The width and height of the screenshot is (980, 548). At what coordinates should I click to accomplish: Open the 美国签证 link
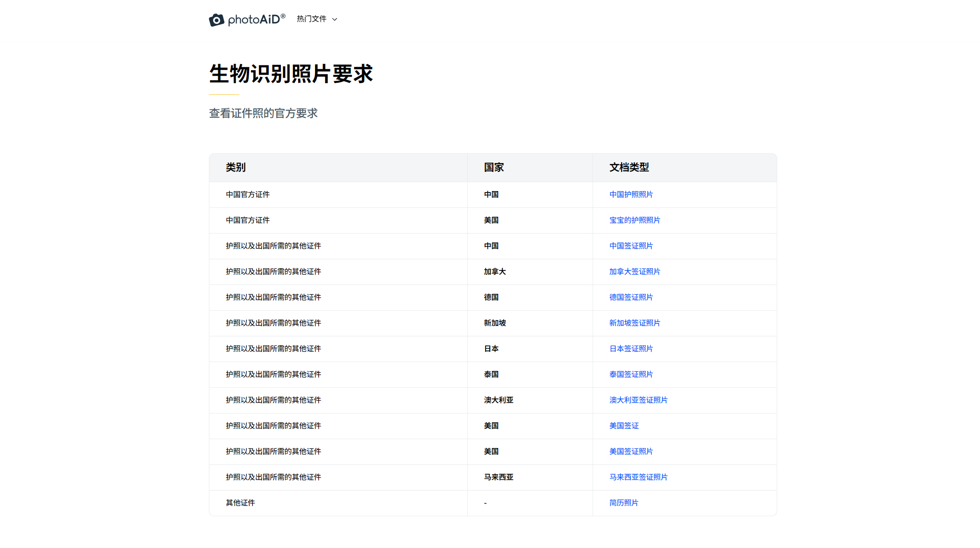(x=623, y=426)
